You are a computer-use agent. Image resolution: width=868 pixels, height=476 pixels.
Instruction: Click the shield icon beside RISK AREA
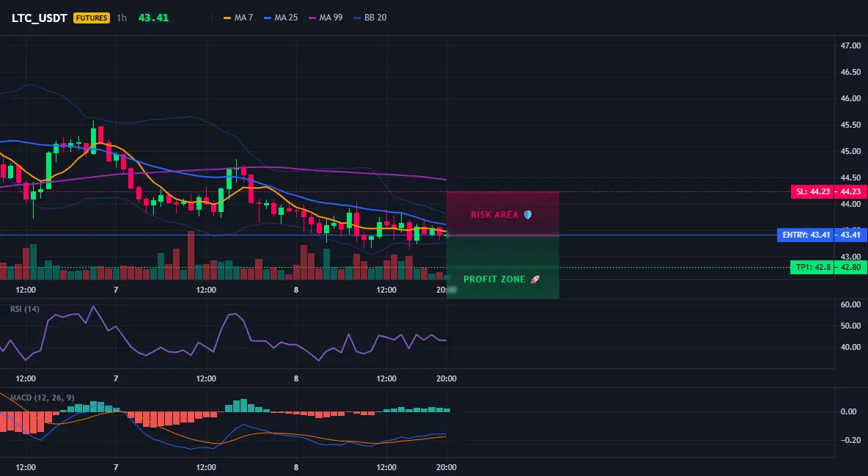click(528, 214)
